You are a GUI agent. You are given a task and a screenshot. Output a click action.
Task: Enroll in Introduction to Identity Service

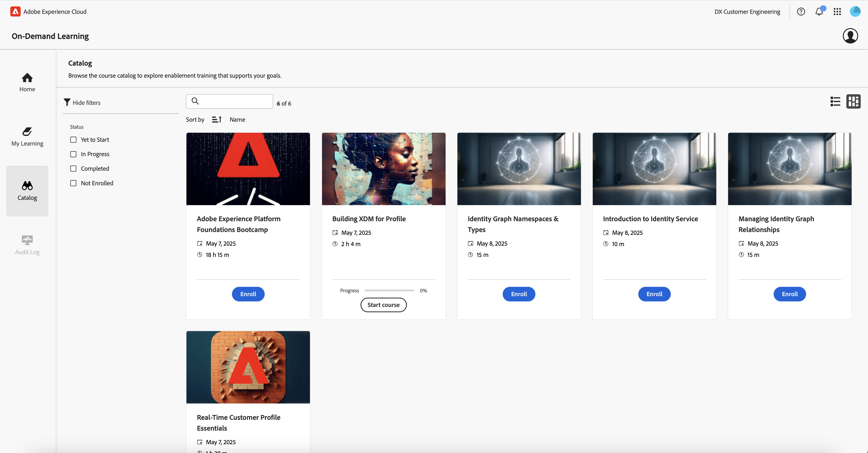click(654, 294)
